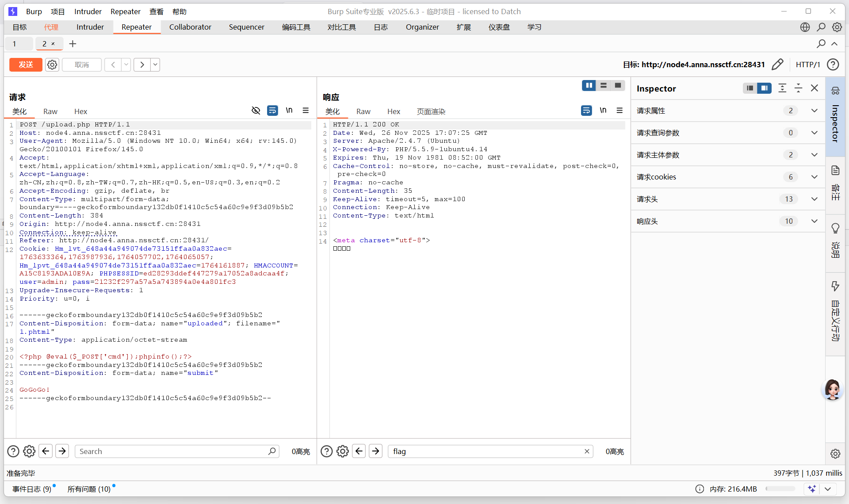Toggle \n newline display in response panel
The height and width of the screenshot is (504, 849).
pos(603,111)
